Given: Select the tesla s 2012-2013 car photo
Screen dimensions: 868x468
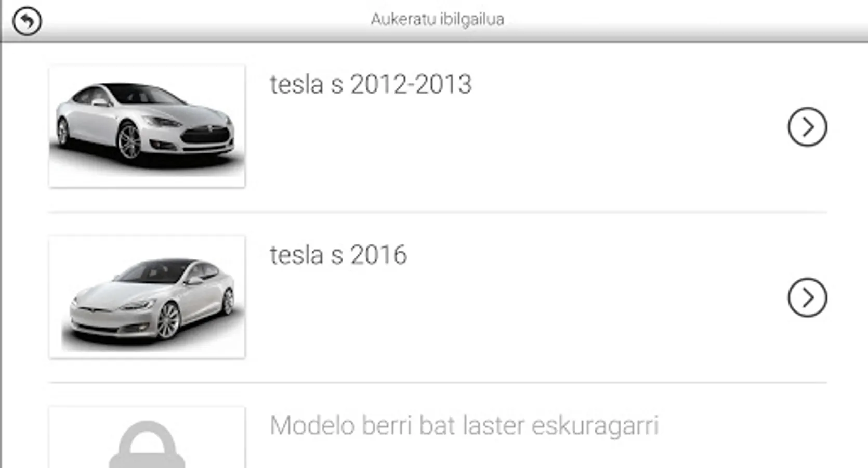Looking at the screenshot, I should pyautogui.click(x=147, y=126).
